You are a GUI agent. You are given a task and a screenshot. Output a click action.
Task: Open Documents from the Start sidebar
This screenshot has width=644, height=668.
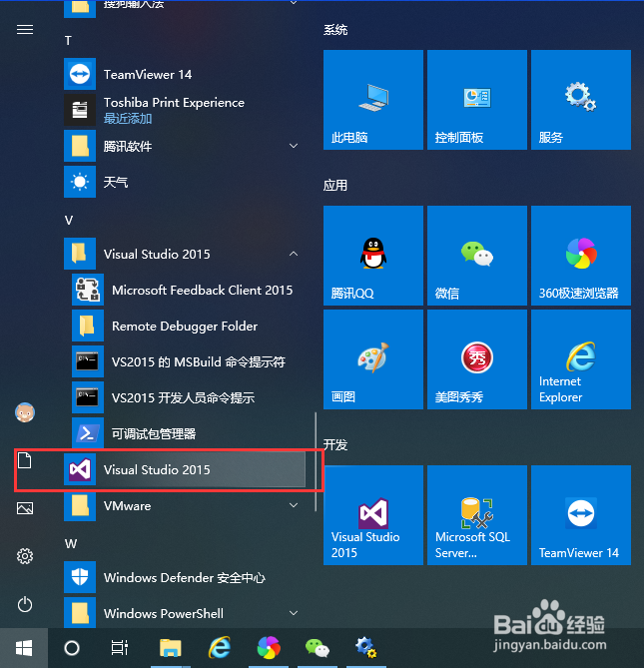click(x=25, y=460)
